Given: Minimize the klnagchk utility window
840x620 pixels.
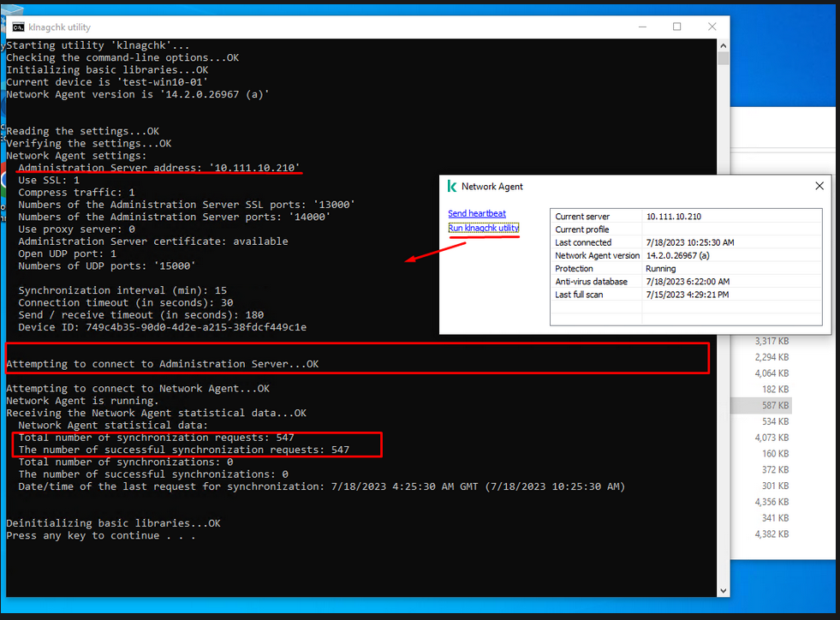Looking at the screenshot, I should [x=642, y=27].
